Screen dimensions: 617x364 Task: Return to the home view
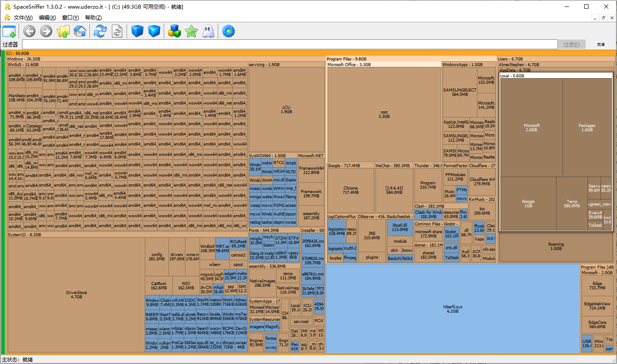80,31
